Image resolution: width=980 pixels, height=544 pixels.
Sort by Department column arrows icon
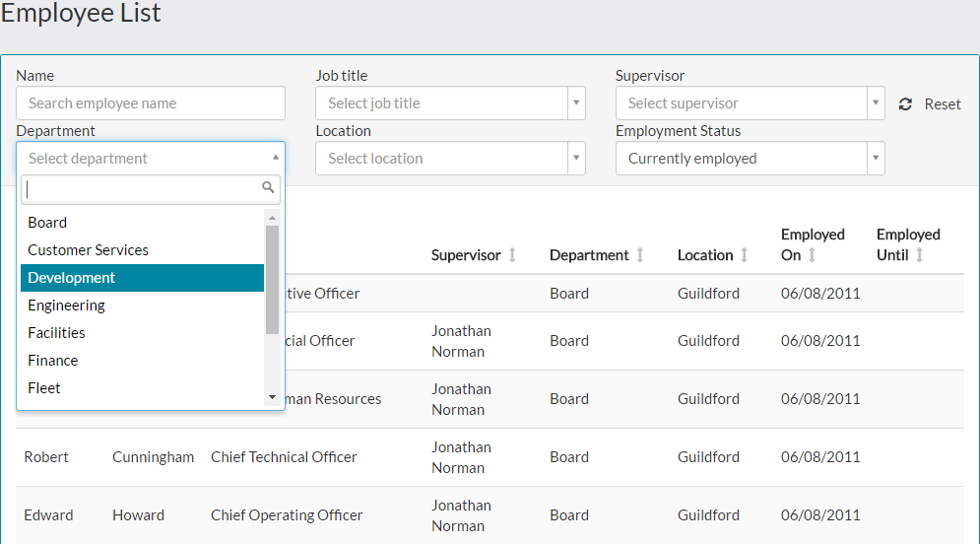point(640,255)
